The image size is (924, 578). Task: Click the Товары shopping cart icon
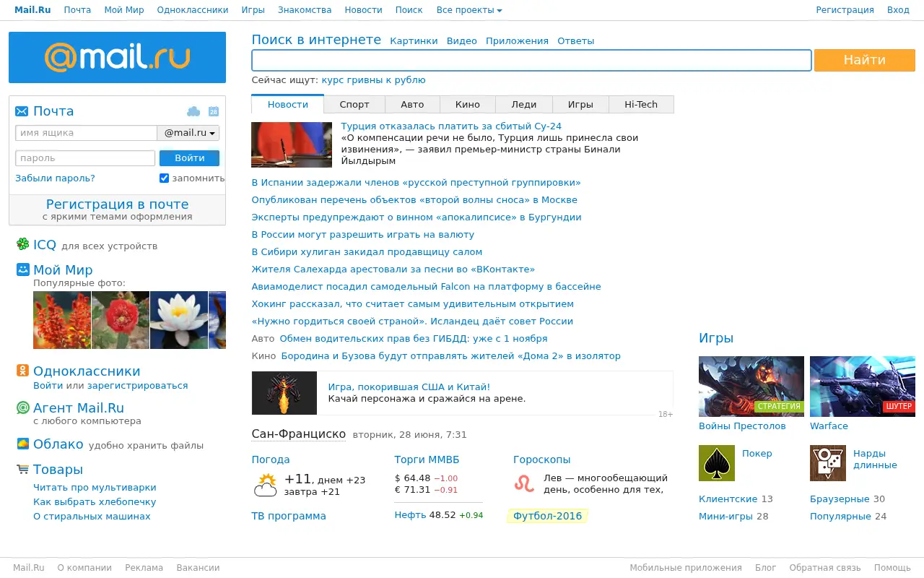pyautogui.click(x=23, y=469)
